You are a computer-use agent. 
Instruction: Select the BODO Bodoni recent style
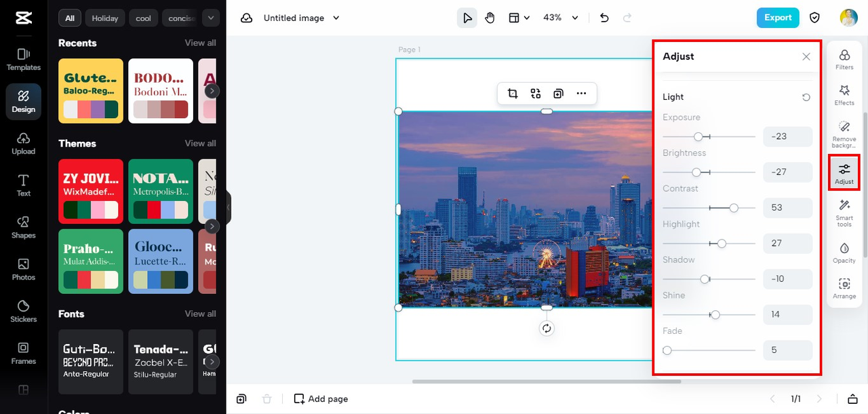161,91
